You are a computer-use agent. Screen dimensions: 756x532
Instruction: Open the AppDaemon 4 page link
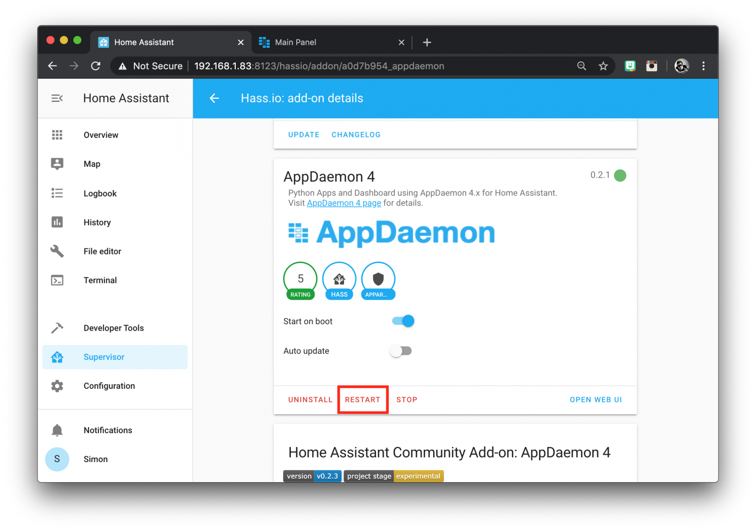pos(344,203)
